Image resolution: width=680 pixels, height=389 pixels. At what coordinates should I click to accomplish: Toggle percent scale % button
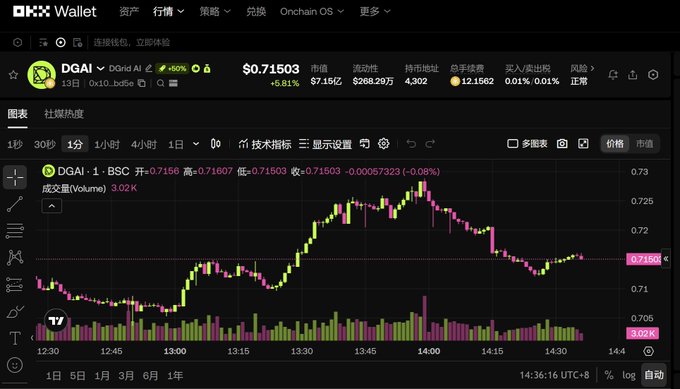pos(609,375)
